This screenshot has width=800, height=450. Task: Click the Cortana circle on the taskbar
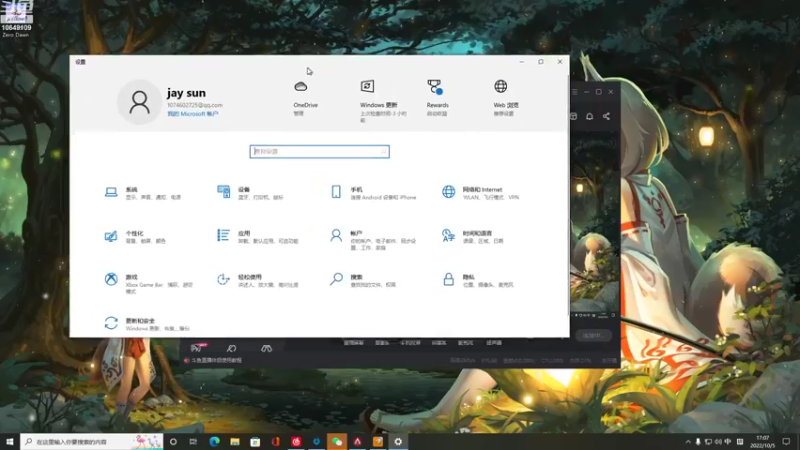click(x=173, y=441)
